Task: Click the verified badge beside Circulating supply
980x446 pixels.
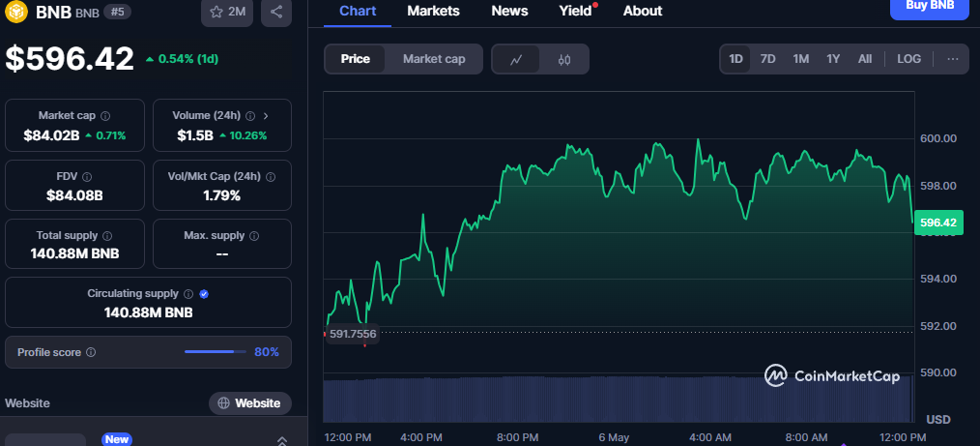Action: point(204,293)
